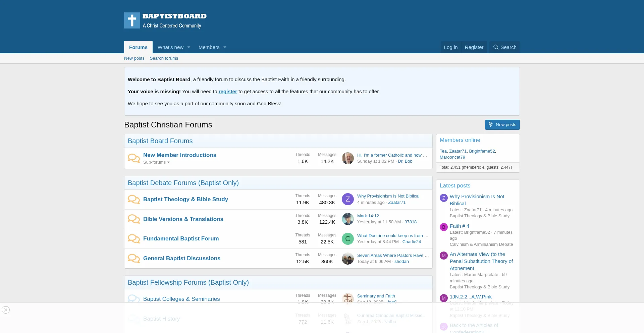
Task: Open the Log in link
Action: [450, 47]
